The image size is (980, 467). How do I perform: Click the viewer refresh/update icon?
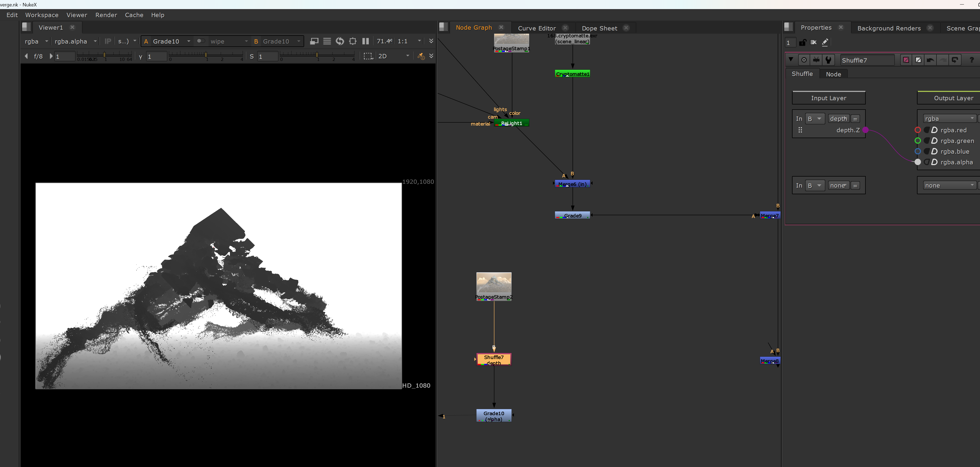click(340, 41)
